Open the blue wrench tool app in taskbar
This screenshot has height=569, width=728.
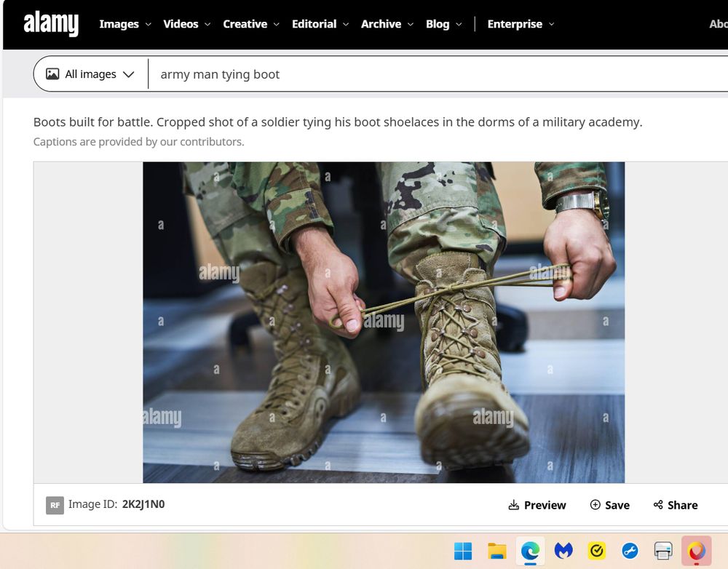click(x=630, y=551)
